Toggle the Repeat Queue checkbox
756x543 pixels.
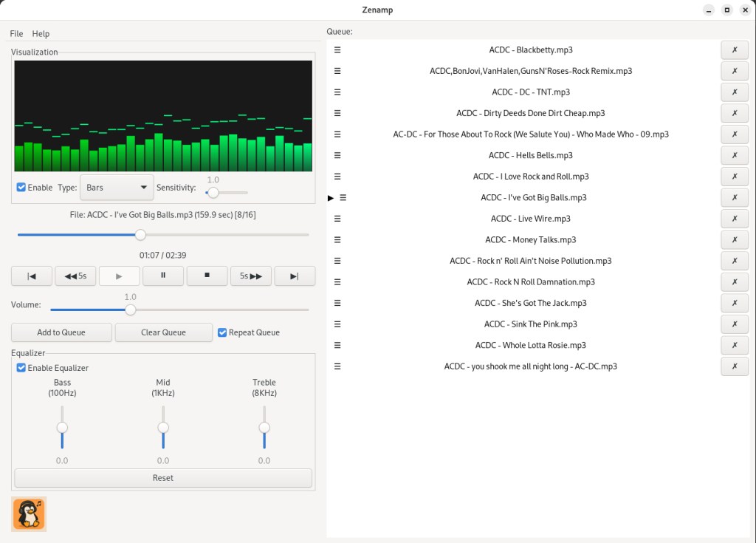pyautogui.click(x=222, y=332)
